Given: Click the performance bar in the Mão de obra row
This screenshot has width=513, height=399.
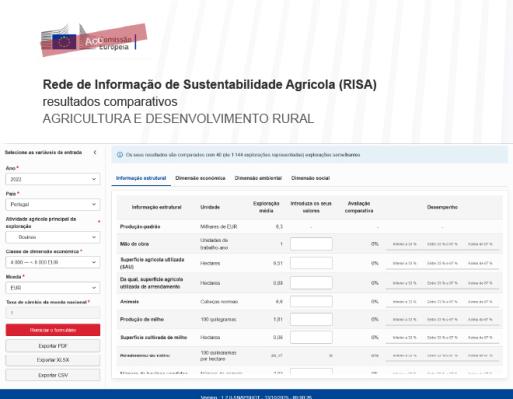Looking at the screenshot, I should pos(442,245).
